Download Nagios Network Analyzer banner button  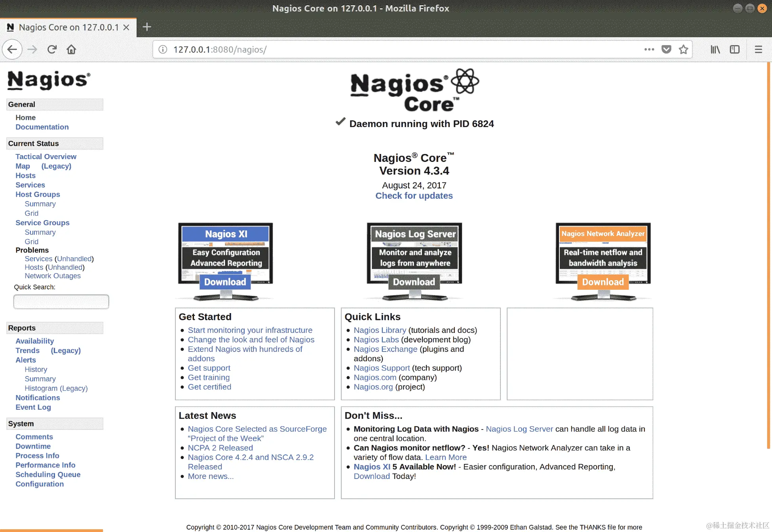tap(603, 282)
